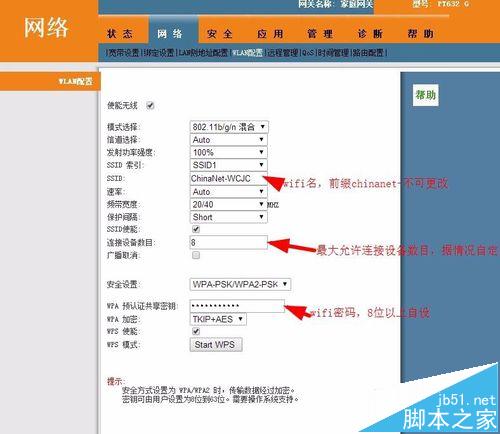Go to 路由配置 submenu

[x=368, y=53]
